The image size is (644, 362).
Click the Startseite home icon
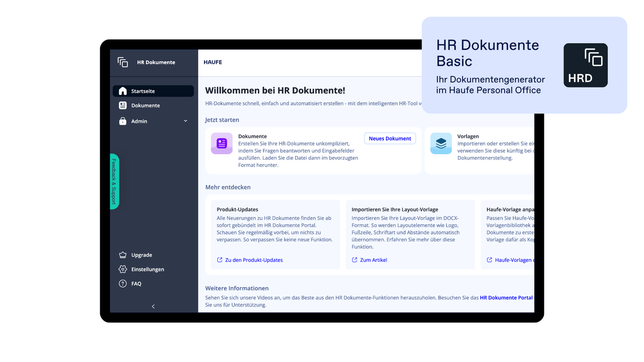pyautogui.click(x=123, y=91)
